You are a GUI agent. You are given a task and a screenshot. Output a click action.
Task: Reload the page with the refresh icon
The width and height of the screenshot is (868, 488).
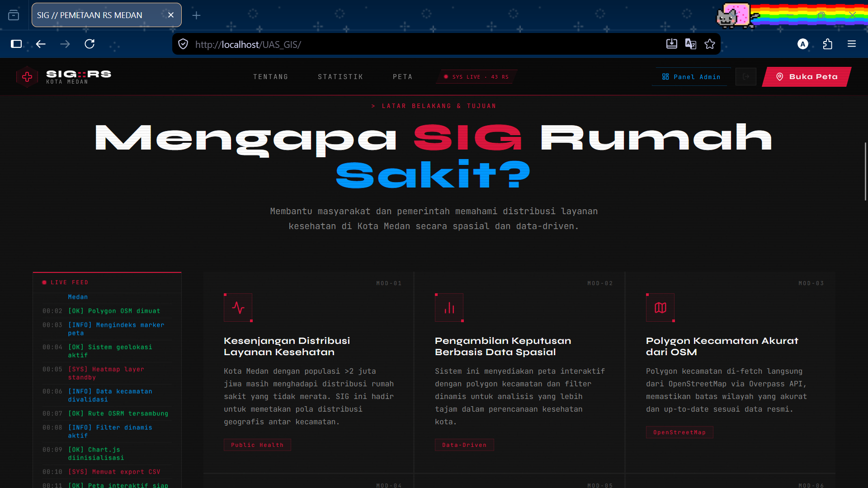(x=90, y=44)
